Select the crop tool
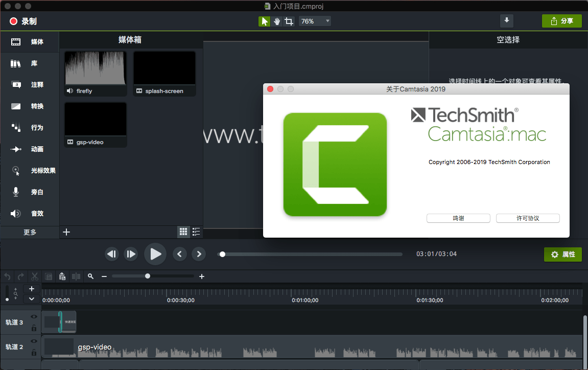The image size is (588, 370). click(289, 21)
